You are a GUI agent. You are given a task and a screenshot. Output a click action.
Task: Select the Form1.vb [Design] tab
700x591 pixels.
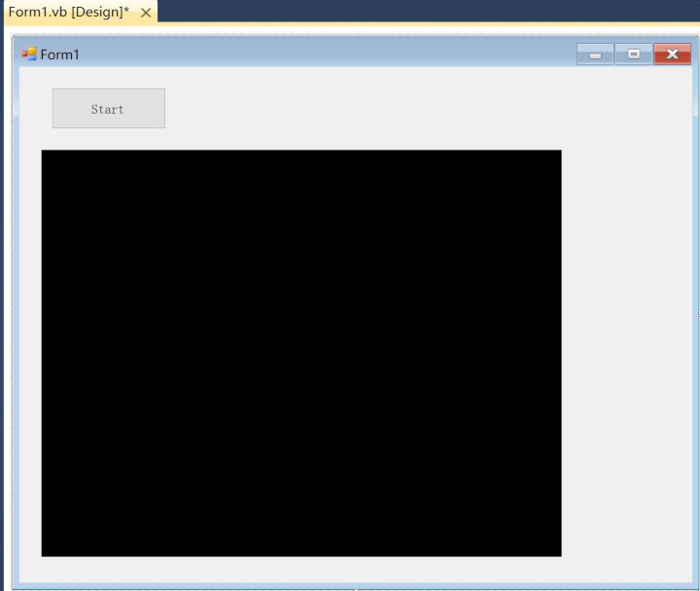pos(68,12)
